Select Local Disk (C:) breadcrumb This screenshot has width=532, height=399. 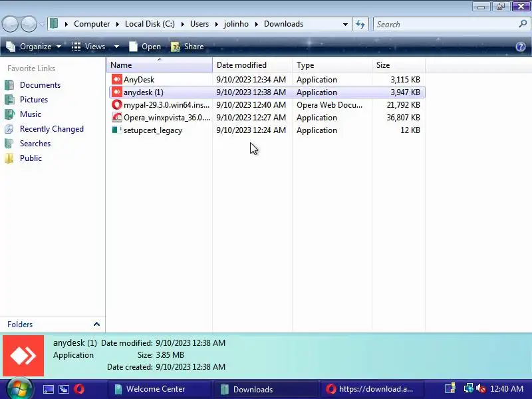click(x=150, y=24)
